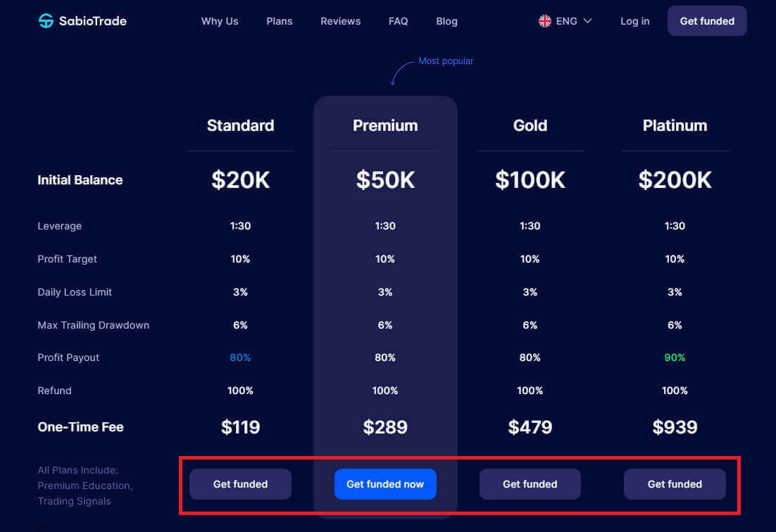776x532 pixels.
Task: Click the chevron next to ENG
Action: coord(587,21)
